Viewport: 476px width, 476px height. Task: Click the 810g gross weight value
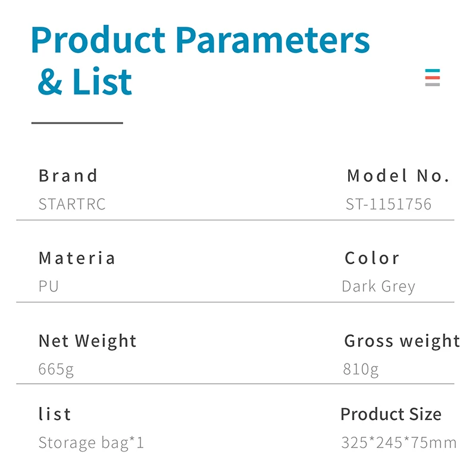tap(361, 369)
